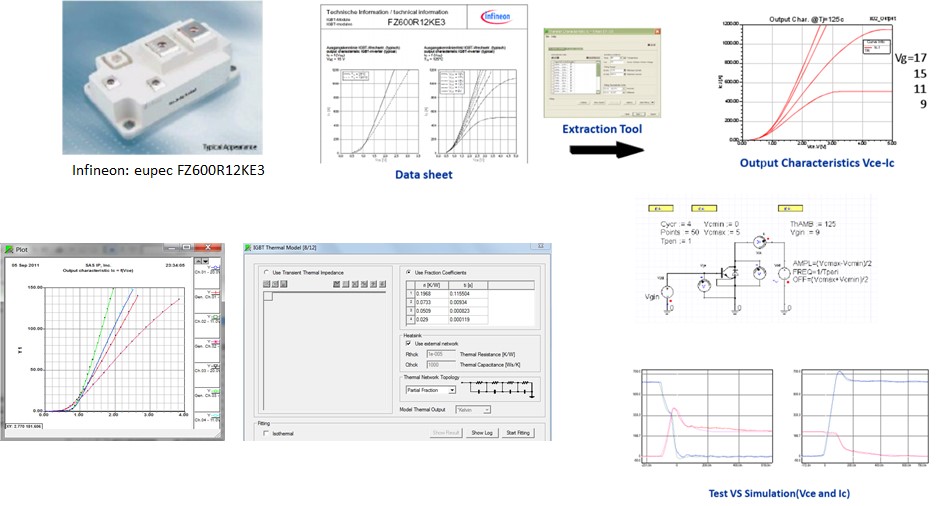Click the XY coordinate readout in Plot window
Image resolution: width=950 pixels, height=506 pixels.
point(24,427)
